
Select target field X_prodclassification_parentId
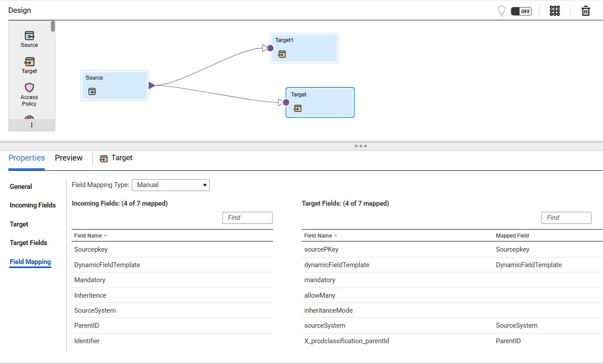347,341
